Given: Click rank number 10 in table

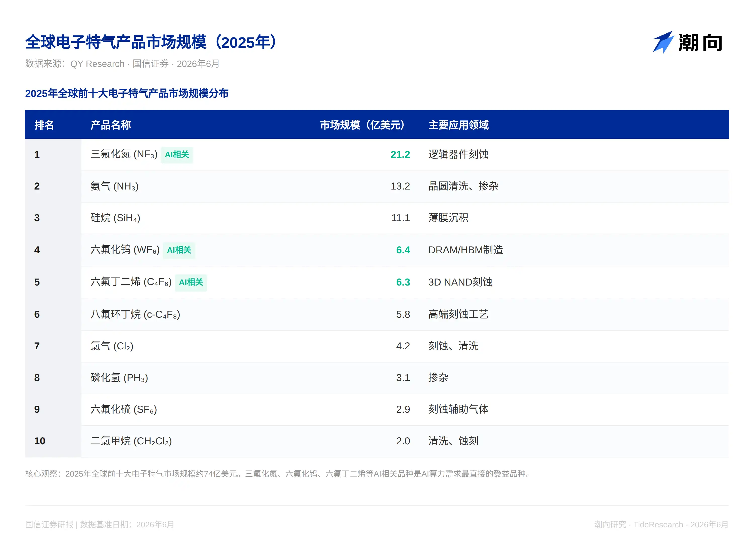Looking at the screenshot, I should point(40,441).
